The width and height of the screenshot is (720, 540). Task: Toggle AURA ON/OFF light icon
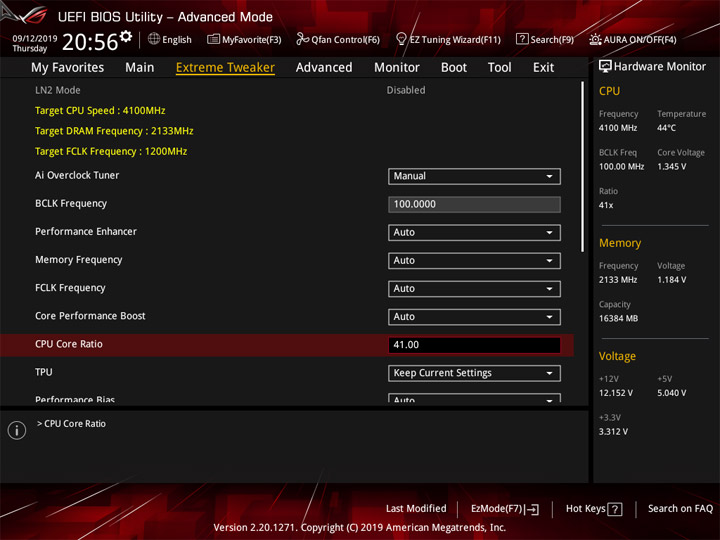595,39
